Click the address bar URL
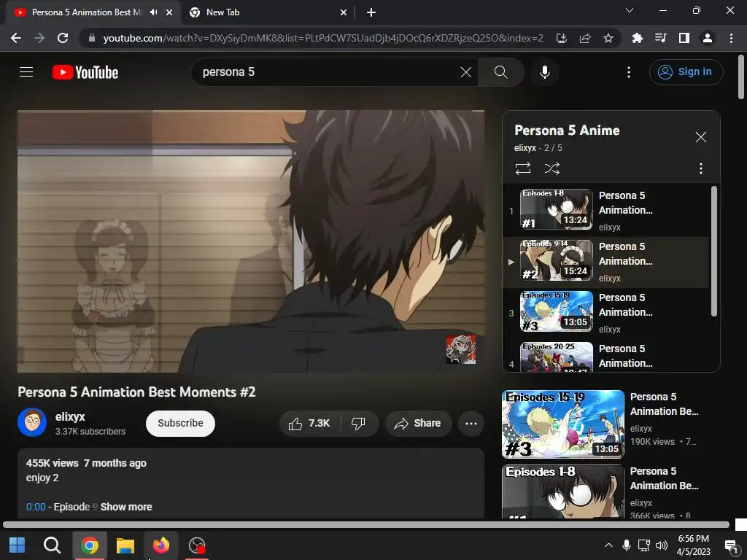Screen dimensions: 747x560 323,38
